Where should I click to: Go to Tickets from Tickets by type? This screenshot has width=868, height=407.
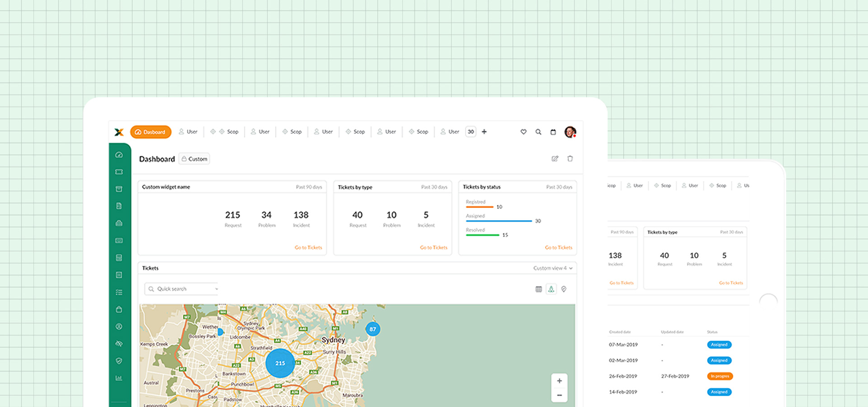pos(434,247)
